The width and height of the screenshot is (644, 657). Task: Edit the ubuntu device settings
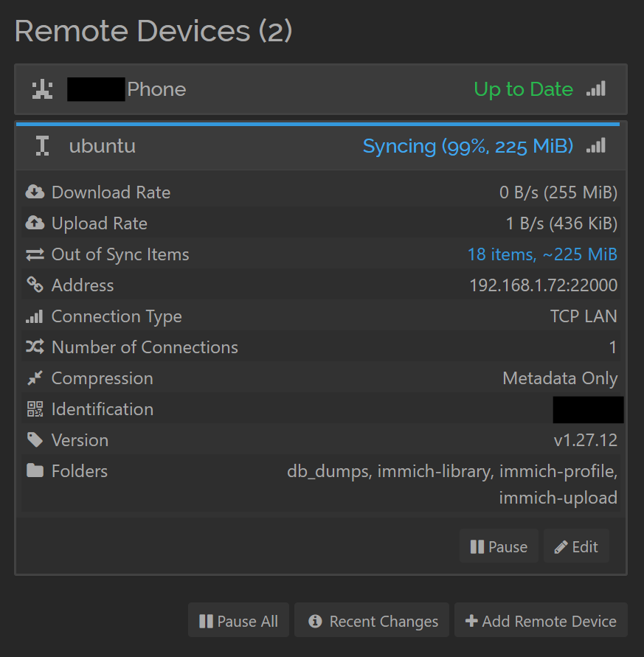(576, 546)
